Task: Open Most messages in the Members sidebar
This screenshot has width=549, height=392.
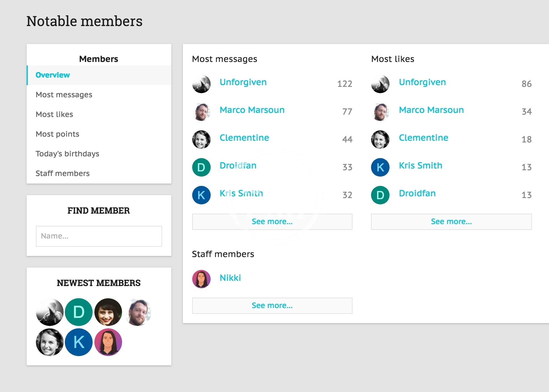Action: pos(64,95)
